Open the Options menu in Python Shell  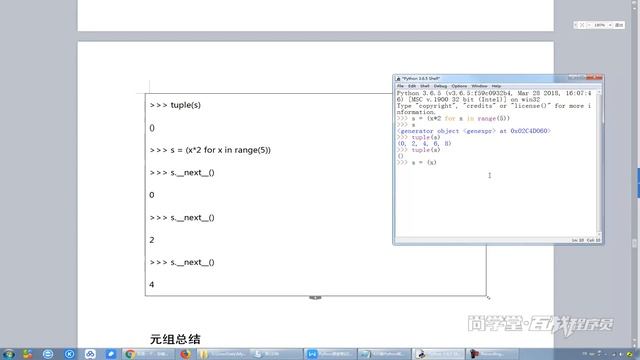[x=459, y=86]
